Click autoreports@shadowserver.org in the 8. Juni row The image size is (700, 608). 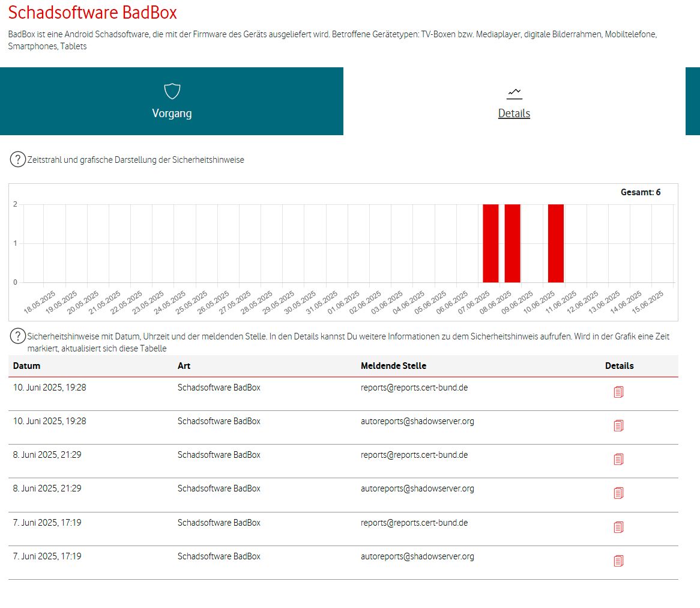pos(417,488)
